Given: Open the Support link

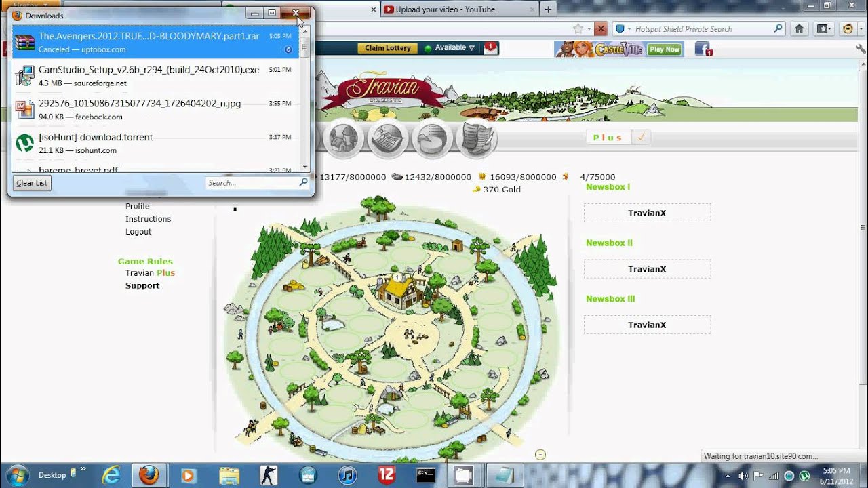Looking at the screenshot, I should (x=142, y=286).
